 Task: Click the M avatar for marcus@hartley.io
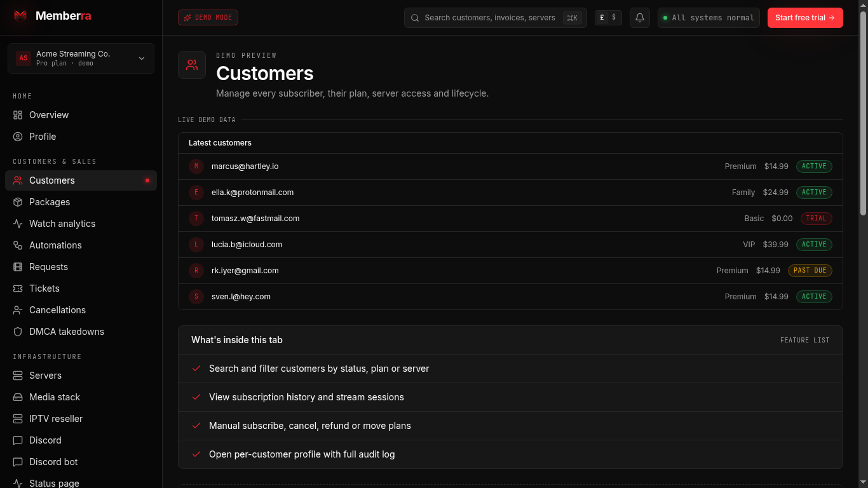(196, 166)
